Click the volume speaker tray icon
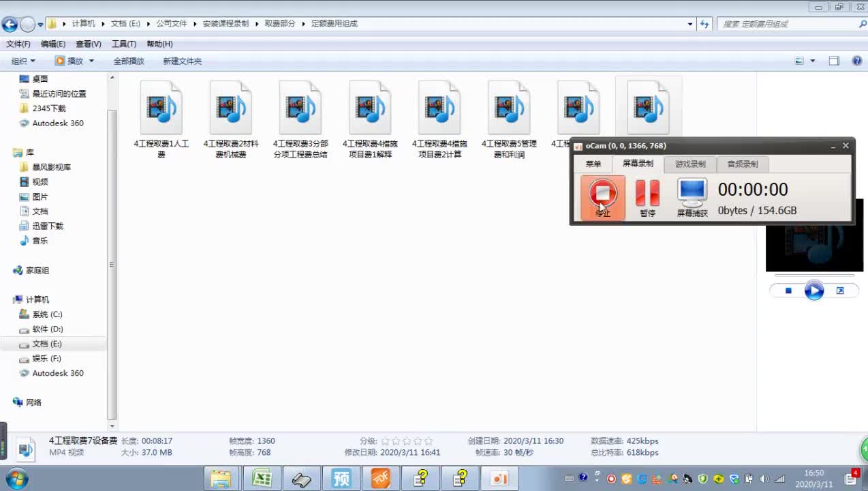Image resolution: width=868 pixels, height=491 pixels. tap(764, 479)
